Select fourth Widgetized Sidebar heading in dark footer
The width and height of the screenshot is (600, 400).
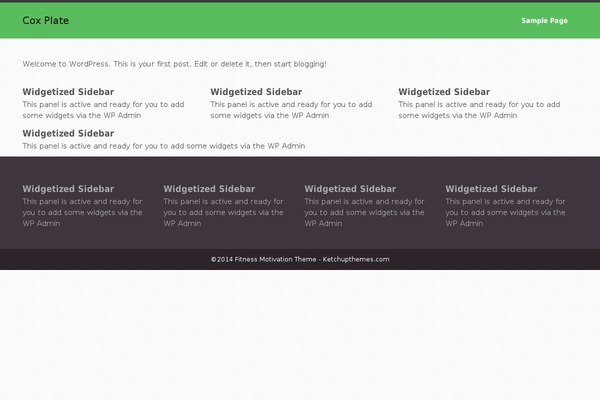pos(491,189)
